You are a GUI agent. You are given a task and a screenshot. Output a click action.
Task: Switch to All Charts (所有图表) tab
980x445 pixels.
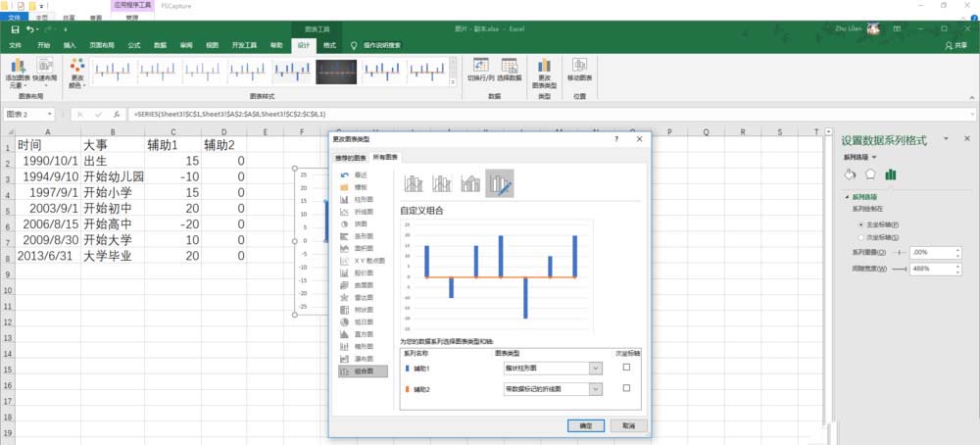(x=385, y=157)
